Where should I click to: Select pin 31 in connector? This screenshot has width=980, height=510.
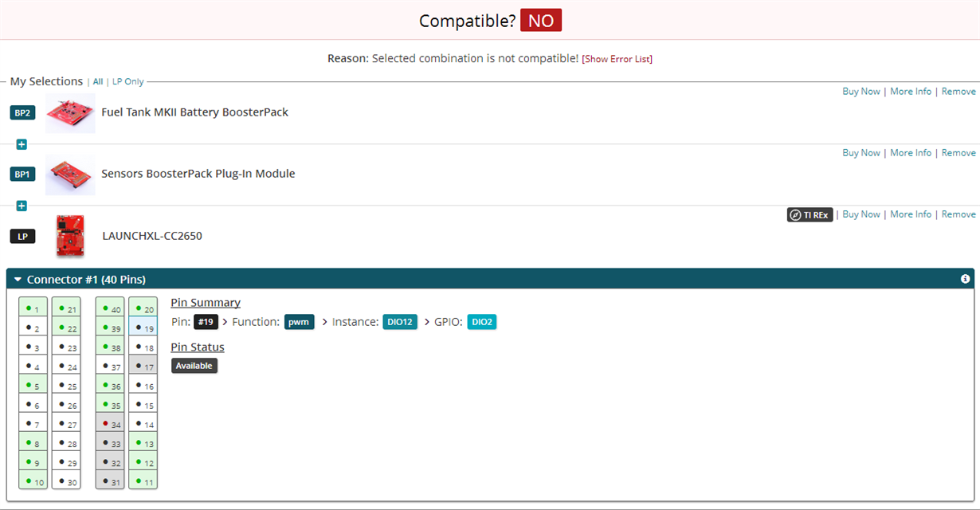point(110,481)
